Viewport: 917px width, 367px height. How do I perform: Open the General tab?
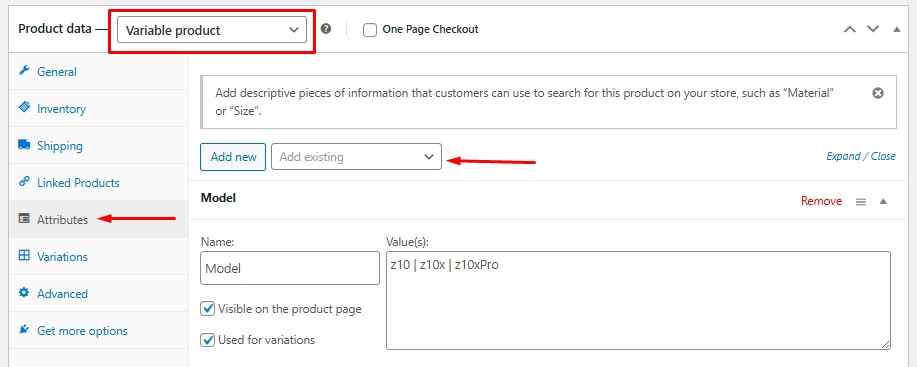pyautogui.click(x=98, y=71)
